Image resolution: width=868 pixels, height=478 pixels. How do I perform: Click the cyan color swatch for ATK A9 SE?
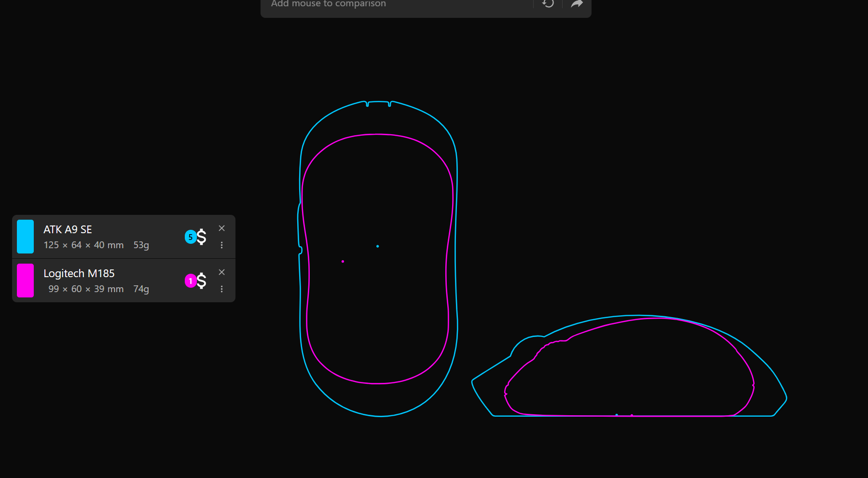[x=25, y=237]
